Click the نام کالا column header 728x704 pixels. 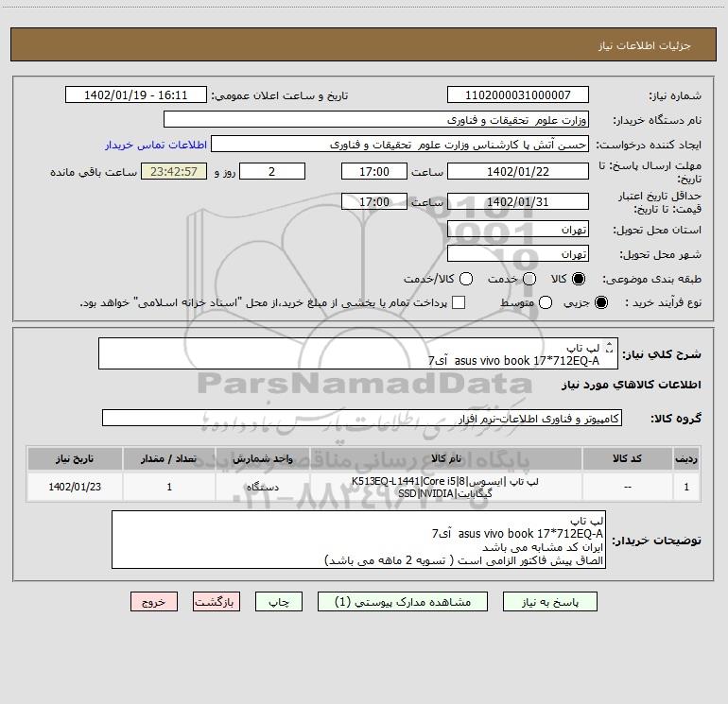(445, 459)
